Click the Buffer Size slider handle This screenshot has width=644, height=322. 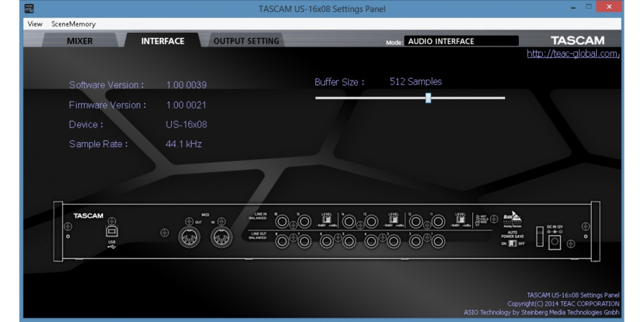[x=428, y=97]
